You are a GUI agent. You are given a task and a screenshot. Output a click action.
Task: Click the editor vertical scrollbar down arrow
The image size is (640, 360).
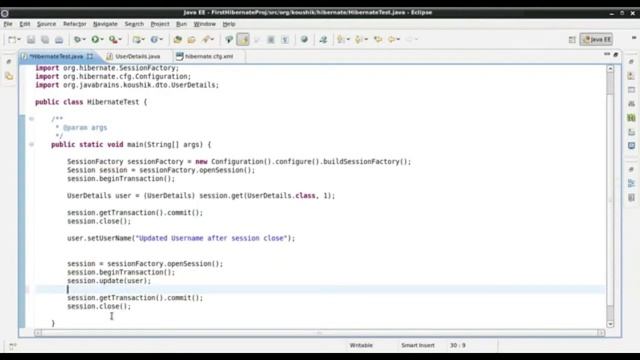[x=610, y=324]
